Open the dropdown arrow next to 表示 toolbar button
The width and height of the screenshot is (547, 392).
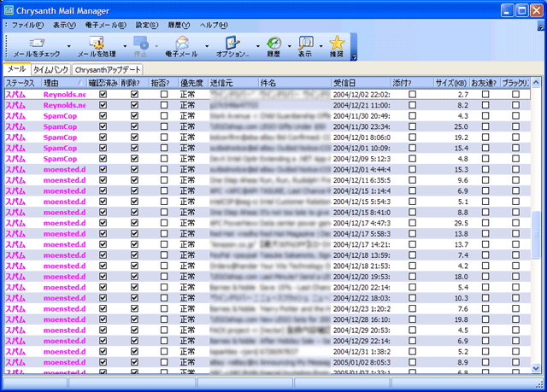click(321, 46)
